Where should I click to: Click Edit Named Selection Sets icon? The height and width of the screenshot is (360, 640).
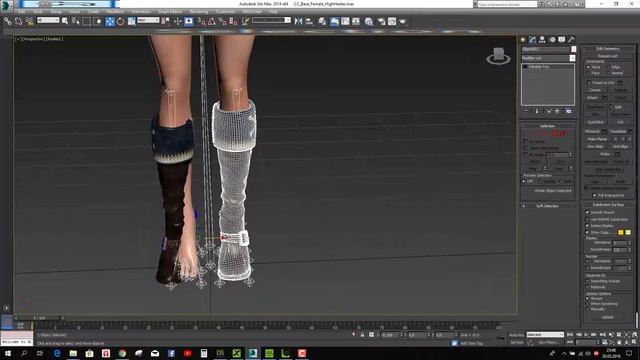(x=245, y=21)
